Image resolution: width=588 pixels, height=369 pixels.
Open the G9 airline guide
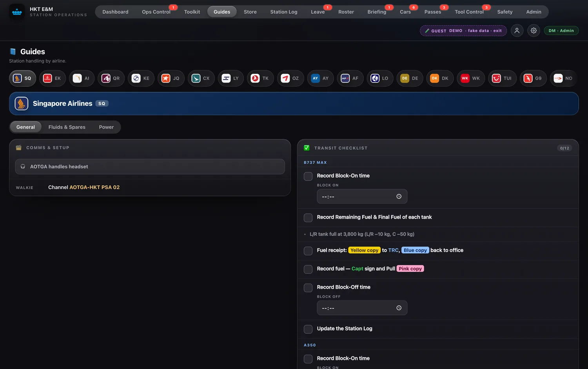(x=533, y=78)
